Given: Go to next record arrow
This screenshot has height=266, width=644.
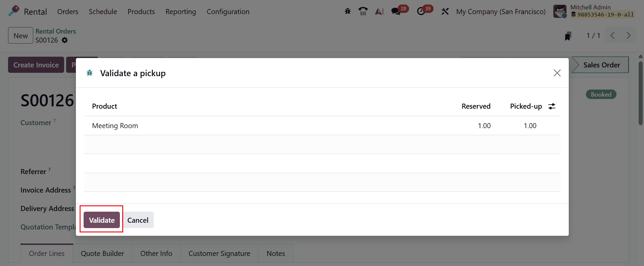Looking at the screenshot, I should tap(629, 36).
